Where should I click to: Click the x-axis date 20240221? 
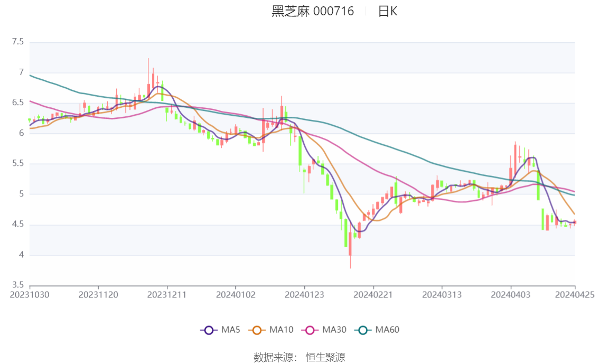373,295
